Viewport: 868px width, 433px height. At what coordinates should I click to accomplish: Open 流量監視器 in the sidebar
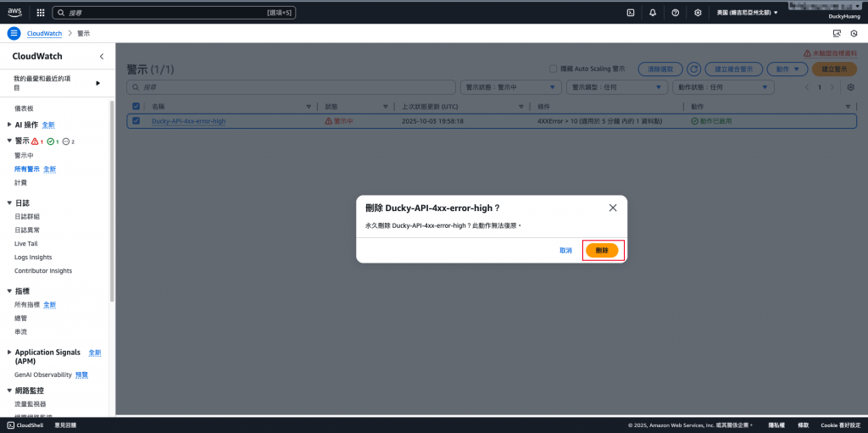[x=31, y=404]
